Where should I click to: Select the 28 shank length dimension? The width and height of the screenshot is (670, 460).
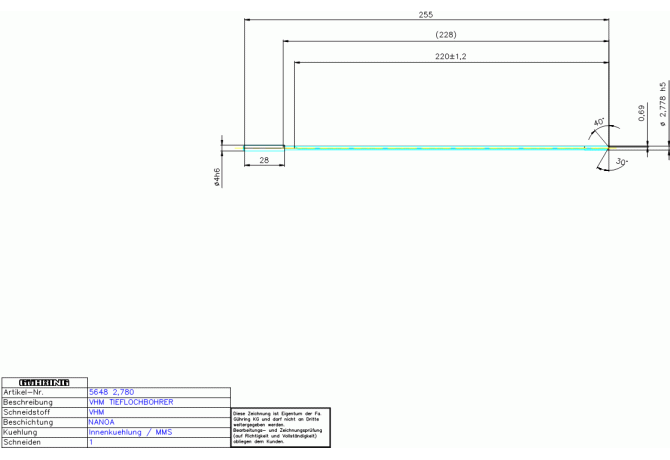point(264,160)
